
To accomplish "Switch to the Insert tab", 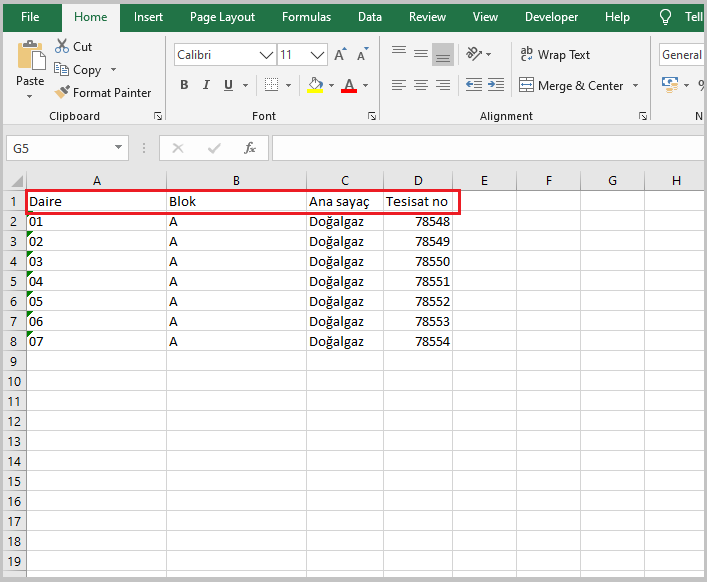I will point(148,17).
